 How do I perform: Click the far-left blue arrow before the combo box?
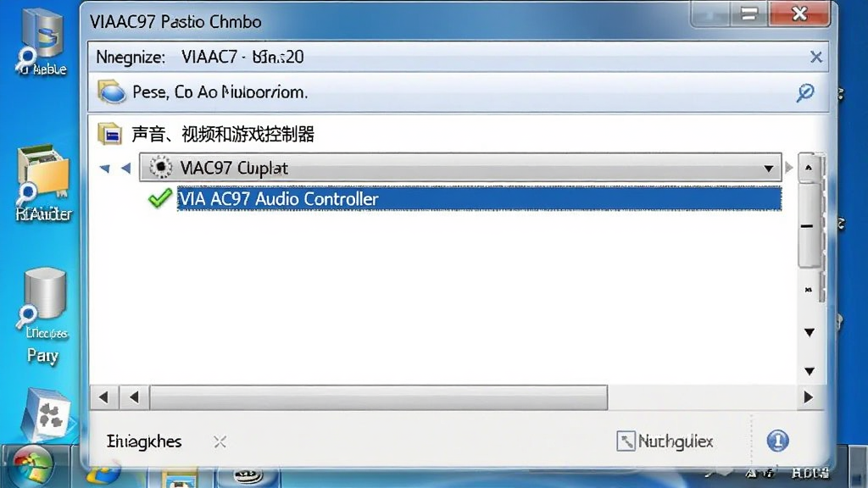pyautogui.click(x=104, y=168)
